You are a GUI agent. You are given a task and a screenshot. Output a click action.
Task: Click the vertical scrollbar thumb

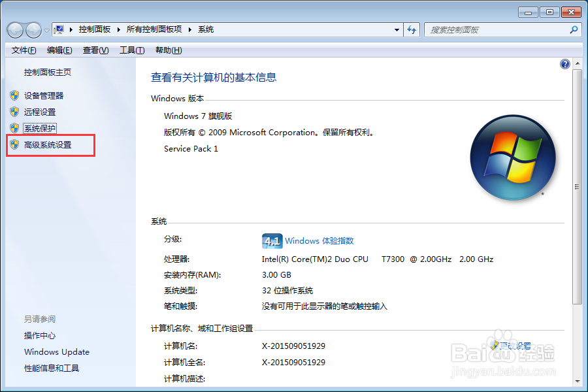pos(578,186)
